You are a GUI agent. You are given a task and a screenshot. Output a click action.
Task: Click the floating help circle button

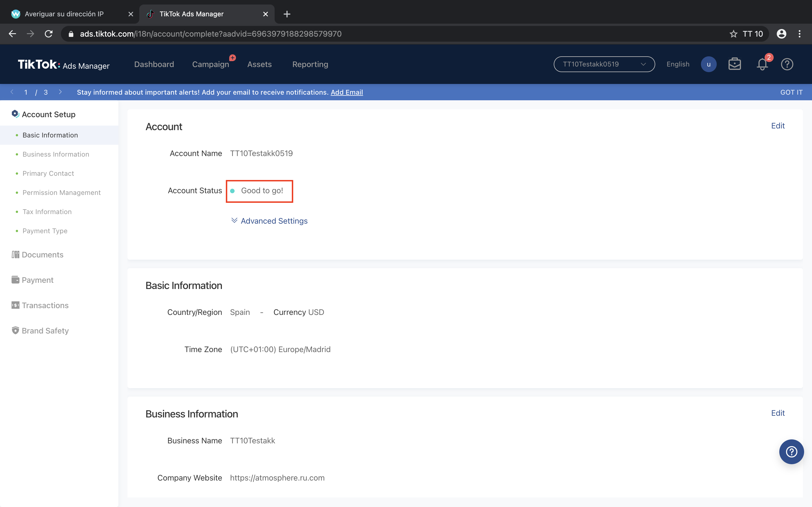tap(791, 452)
